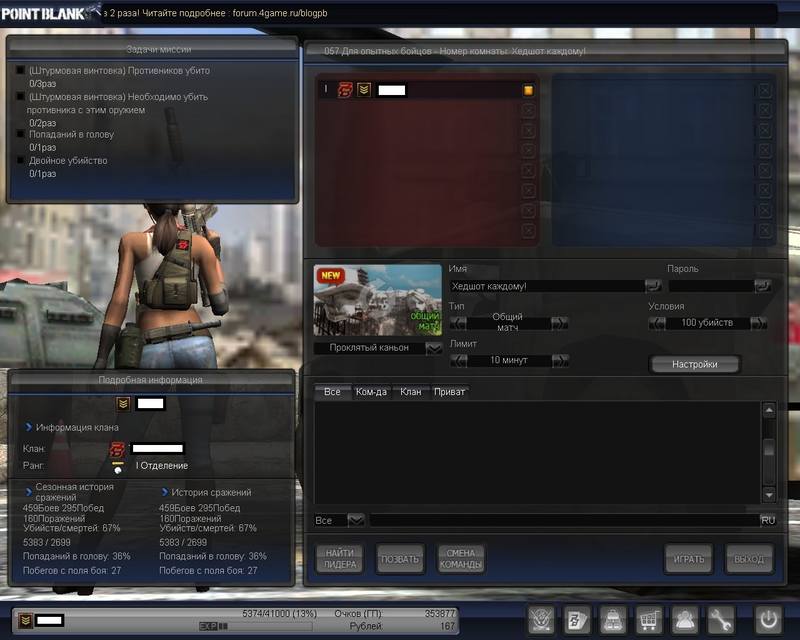Open the clan emblem icon in bottom bar
800x640 pixels.
pos(541,620)
